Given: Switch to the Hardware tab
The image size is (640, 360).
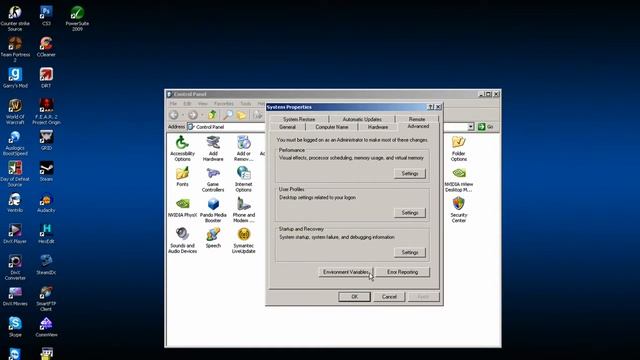Looking at the screenshot, I should coord(378,127).
